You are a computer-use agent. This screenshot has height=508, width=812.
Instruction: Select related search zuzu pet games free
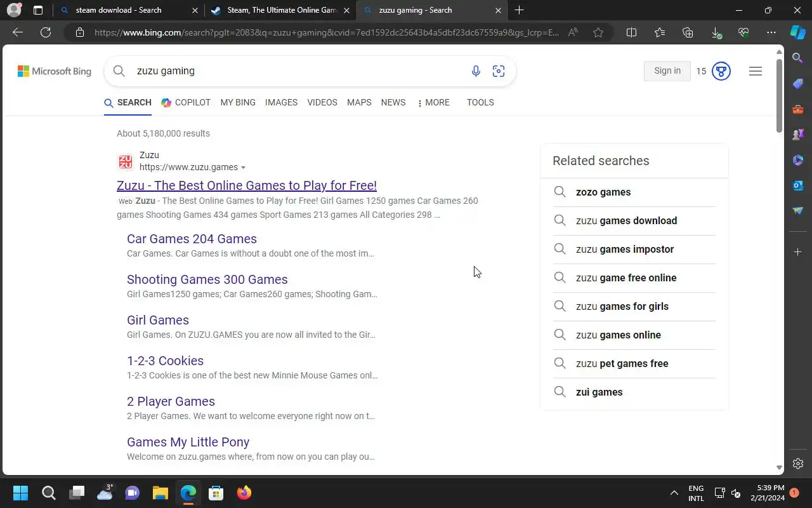pyautogui.click(x=634, y=363)
